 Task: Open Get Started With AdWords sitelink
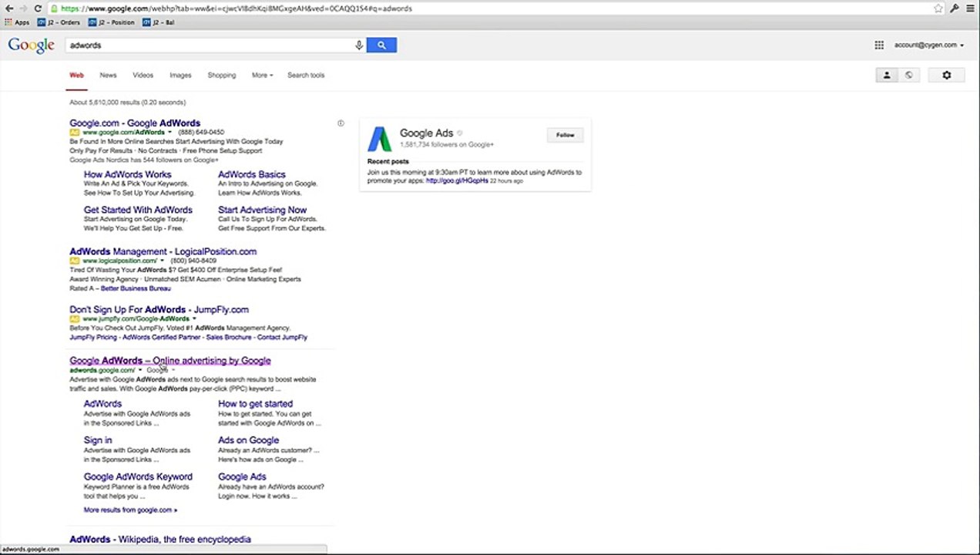(x=138, y=210)
